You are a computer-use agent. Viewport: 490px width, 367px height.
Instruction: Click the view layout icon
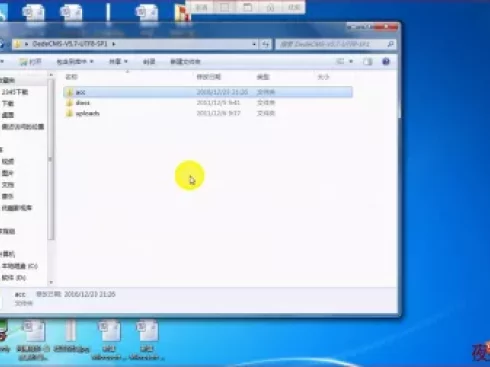(x=340, y=61)
